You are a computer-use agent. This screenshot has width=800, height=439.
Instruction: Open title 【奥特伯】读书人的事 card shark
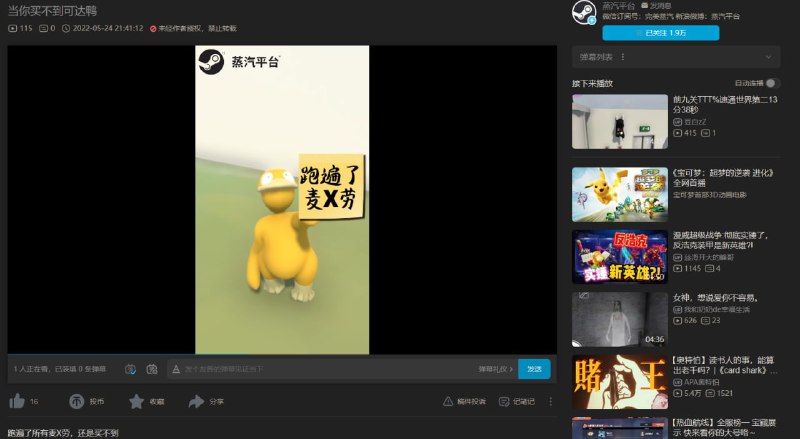(x=725, y=365)
